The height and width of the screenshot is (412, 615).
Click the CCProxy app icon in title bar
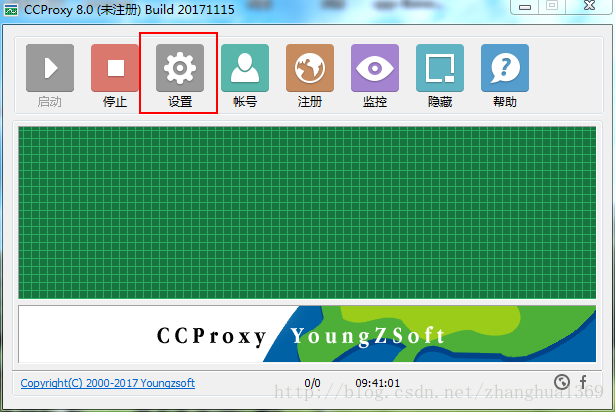click(11, 9)
